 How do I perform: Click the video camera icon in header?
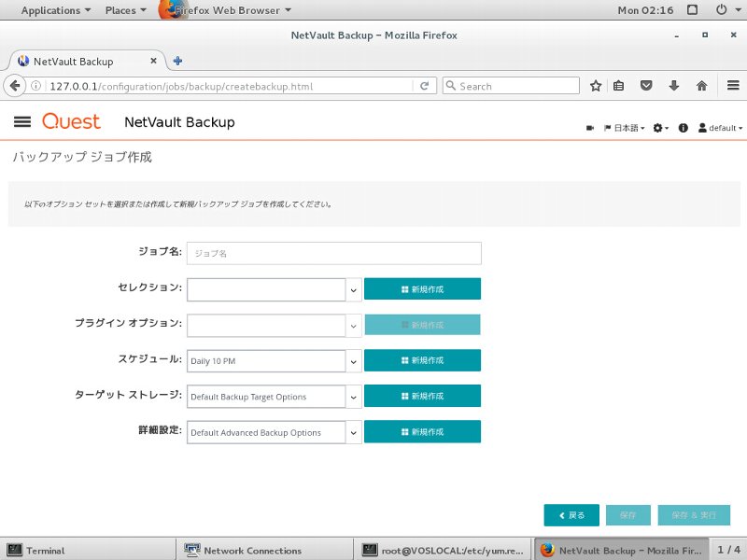tap(590, 128)
